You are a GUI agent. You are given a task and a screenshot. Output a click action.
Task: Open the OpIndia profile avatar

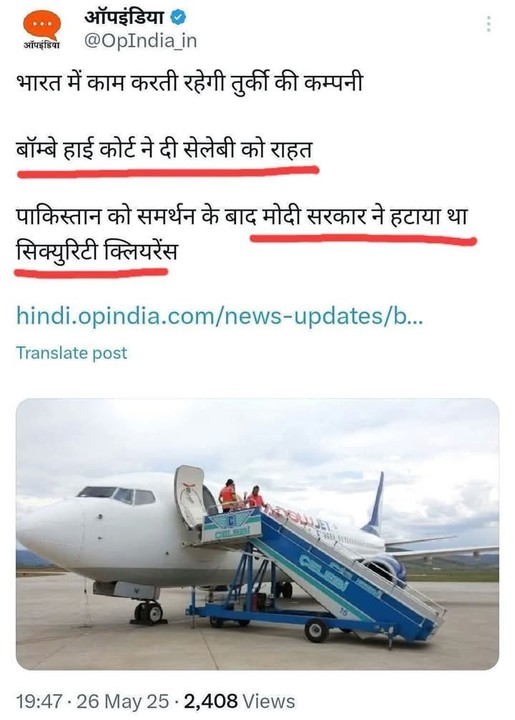[x=42, y=29]
